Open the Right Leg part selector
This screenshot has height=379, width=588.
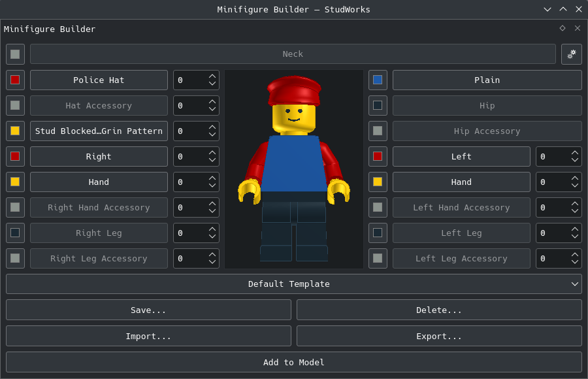click(99, 233)
